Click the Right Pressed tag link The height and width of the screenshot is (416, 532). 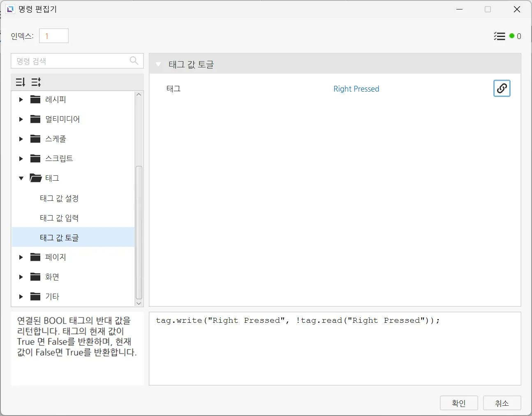point(356,89)
